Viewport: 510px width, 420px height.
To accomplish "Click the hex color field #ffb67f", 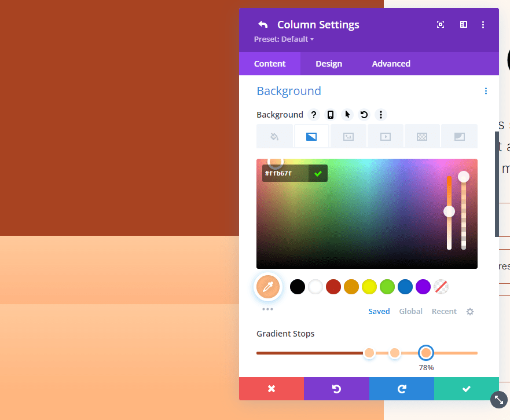I will (x=285, y=173).
